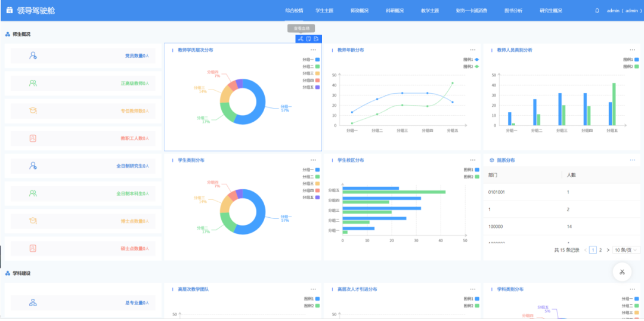Click the green people icon in the 全日制本科生 card
The height and width of the screenshot is (321, 644).
tap(33, 193)
